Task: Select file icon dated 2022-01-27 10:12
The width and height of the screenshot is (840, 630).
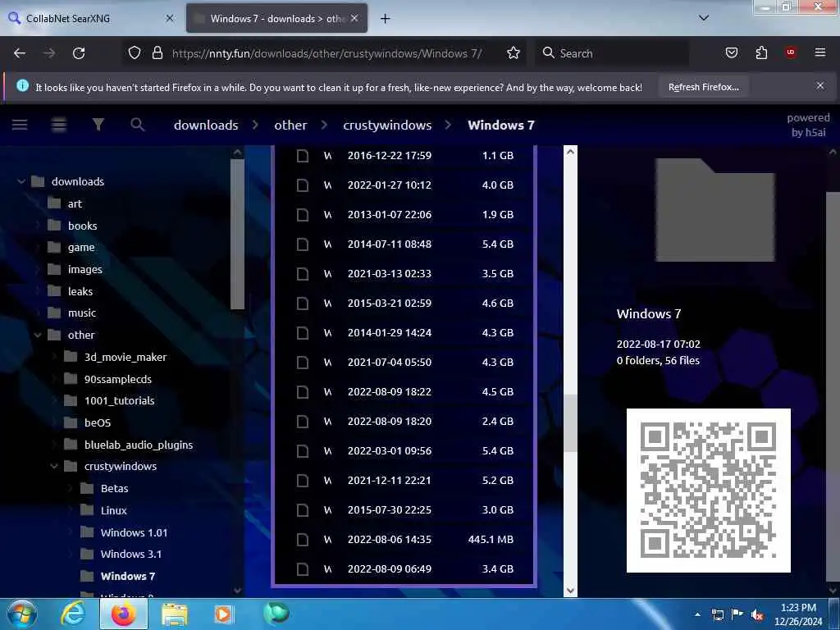Action: (303, 185)
